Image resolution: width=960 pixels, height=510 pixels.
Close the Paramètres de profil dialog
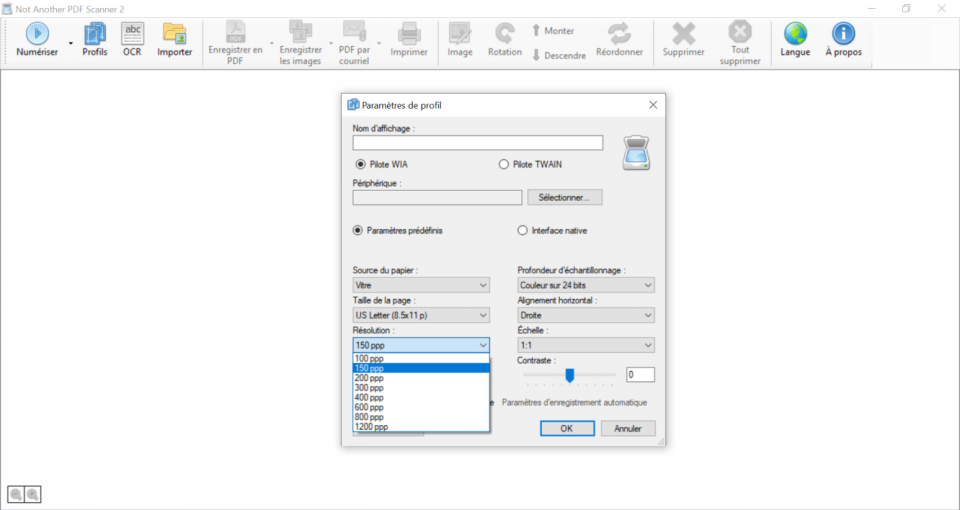(653, 105)
